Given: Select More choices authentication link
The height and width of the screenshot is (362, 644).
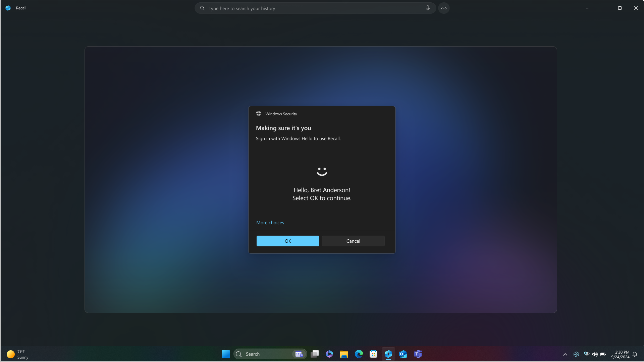Looking at the screenshot, I should coord(270,222).
